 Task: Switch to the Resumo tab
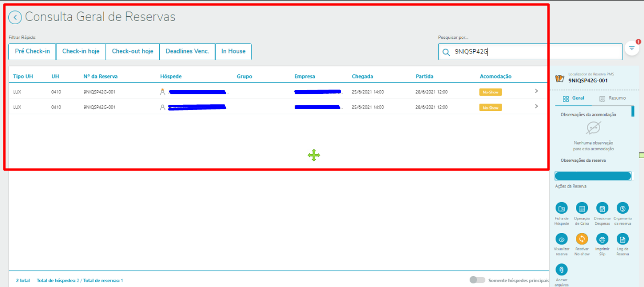[612, 98]
